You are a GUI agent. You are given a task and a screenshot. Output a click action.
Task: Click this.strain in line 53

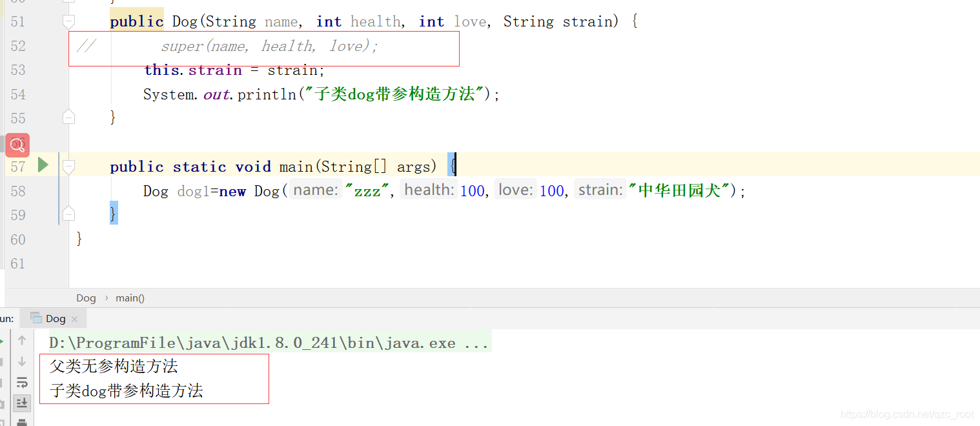coord(192,70)
